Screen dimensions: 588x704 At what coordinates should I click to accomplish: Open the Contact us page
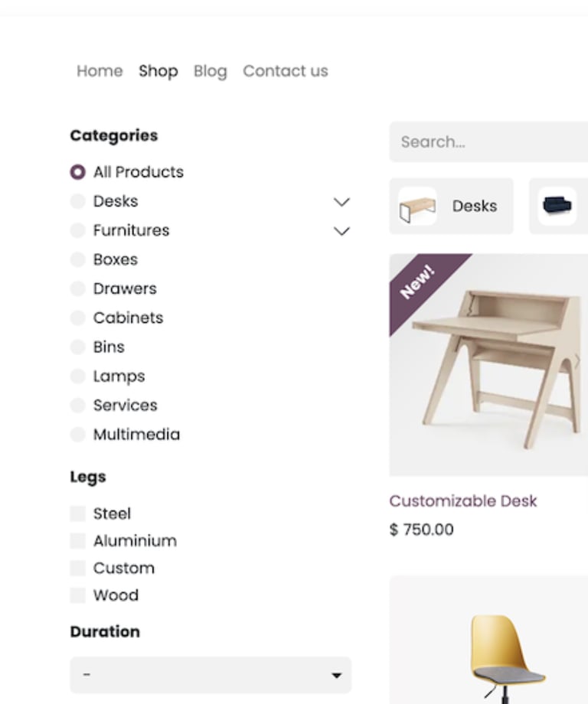[x=286, y=71]
